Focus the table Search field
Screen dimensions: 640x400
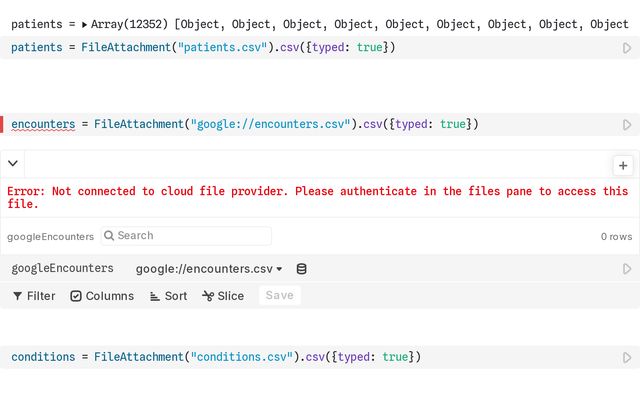[x=190, y=236]
